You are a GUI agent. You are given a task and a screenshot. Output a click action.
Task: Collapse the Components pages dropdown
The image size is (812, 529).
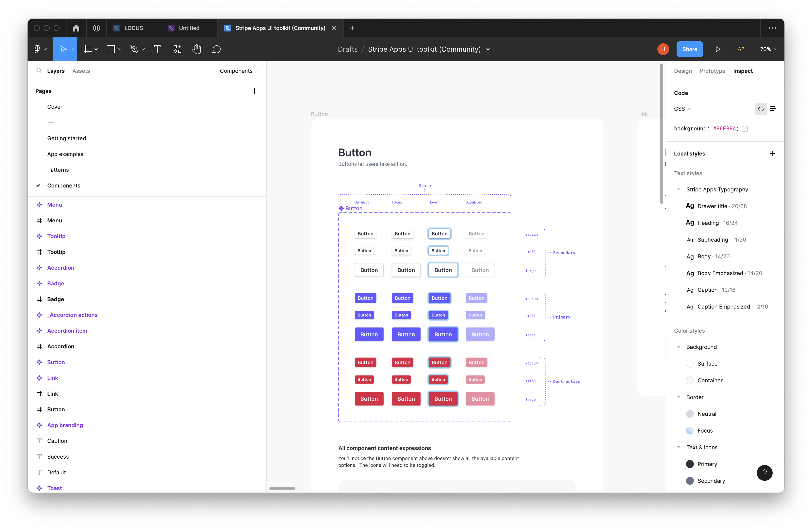tap(239, 71)
